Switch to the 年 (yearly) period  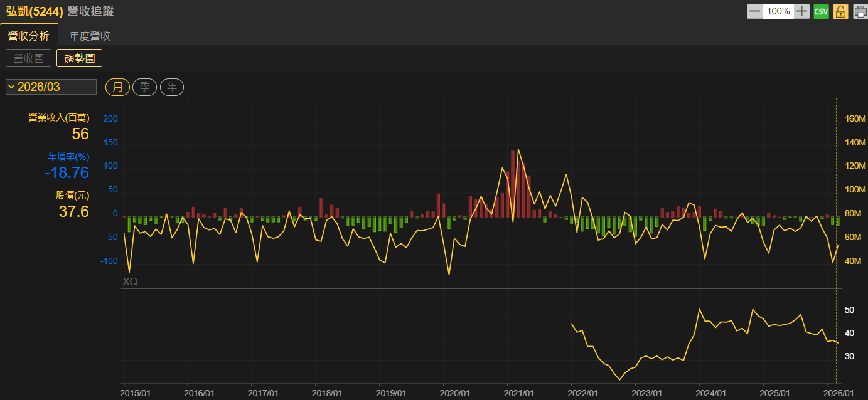coord(172,87)
